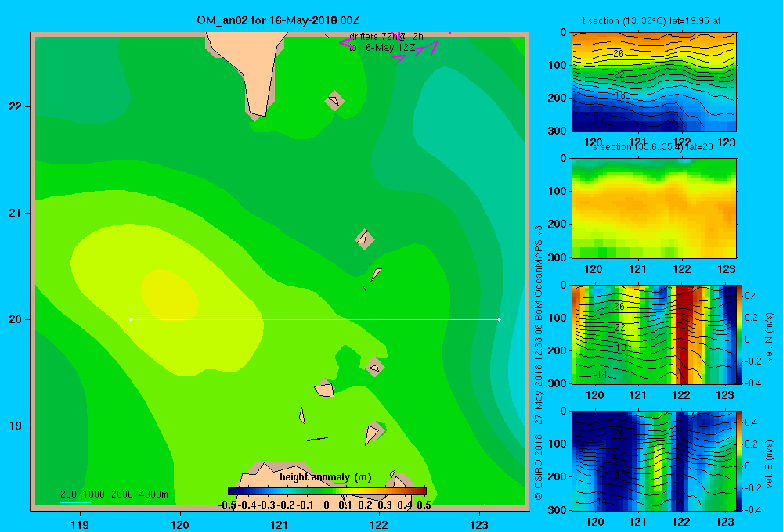Click the 26 isotherm label in the temperature section
Image resolution: width=783 pixels, height=532 pixels.
click(x=619, y=53)
